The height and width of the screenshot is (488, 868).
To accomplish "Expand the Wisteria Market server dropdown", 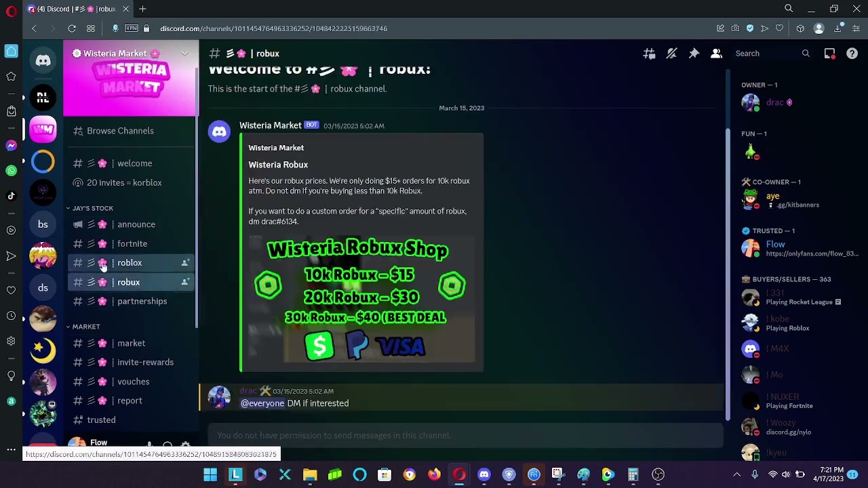I will [184, 54].
